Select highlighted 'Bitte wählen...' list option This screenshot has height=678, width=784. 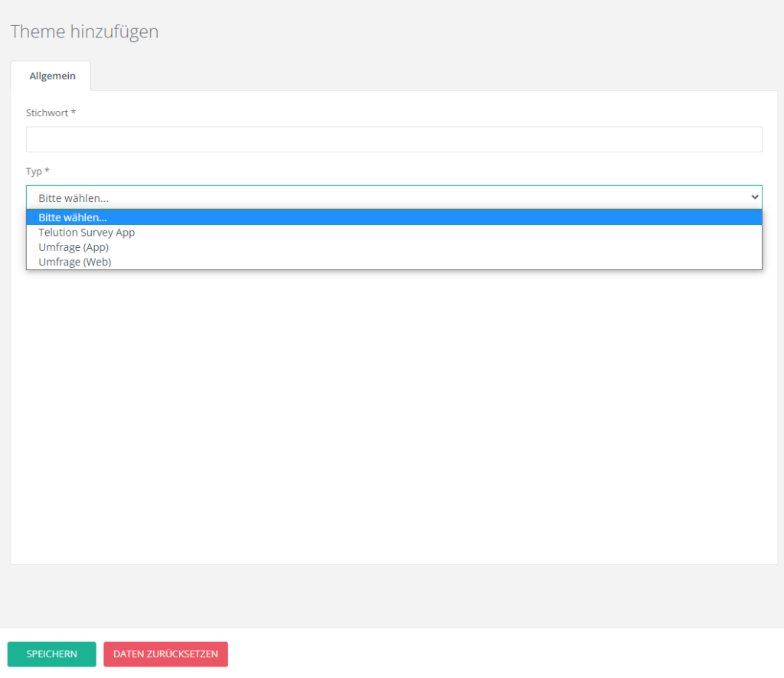(x=73, y=217)
